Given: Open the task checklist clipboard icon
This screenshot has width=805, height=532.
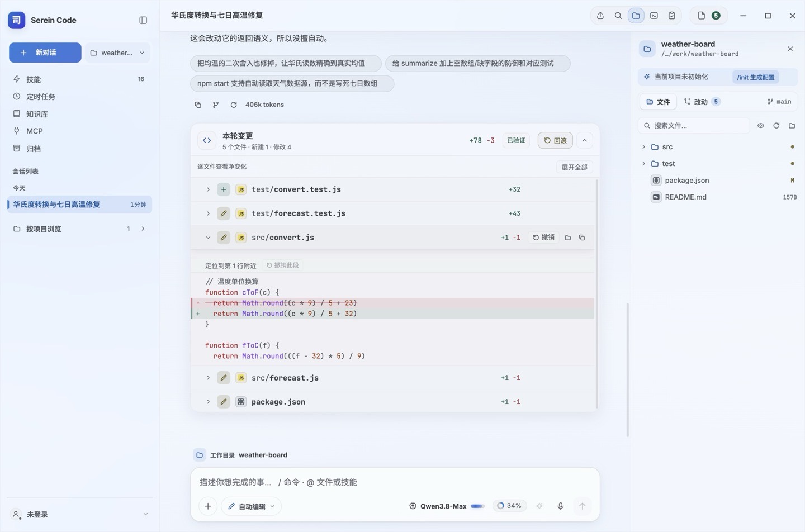Looking at the screenshot, I should tap(672, 16).
